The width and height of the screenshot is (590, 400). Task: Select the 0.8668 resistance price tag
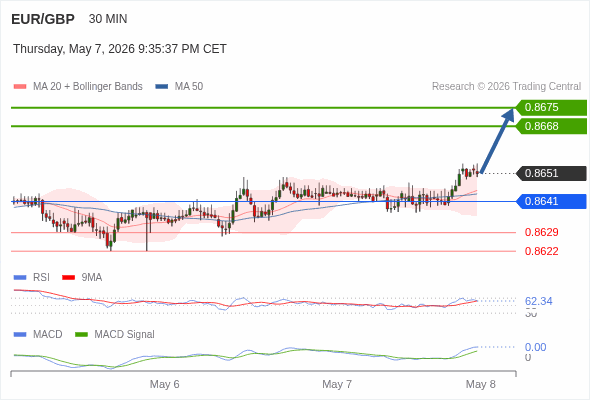coord(551,126)
